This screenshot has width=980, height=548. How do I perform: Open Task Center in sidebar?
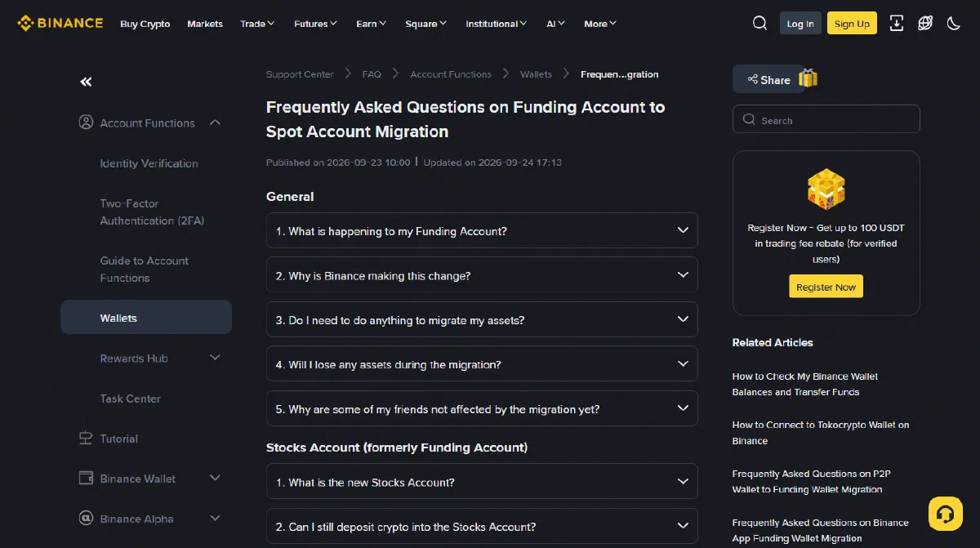pos(131,399)
